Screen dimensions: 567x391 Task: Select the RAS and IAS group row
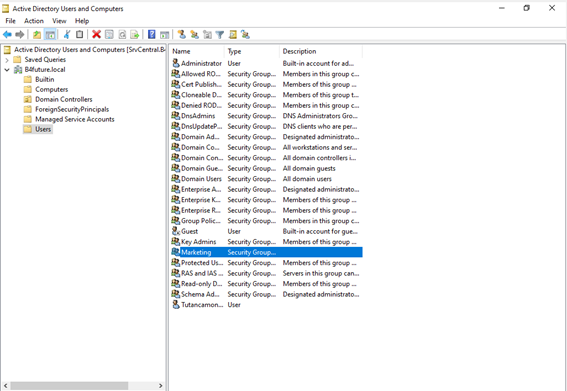pos(267,273)
